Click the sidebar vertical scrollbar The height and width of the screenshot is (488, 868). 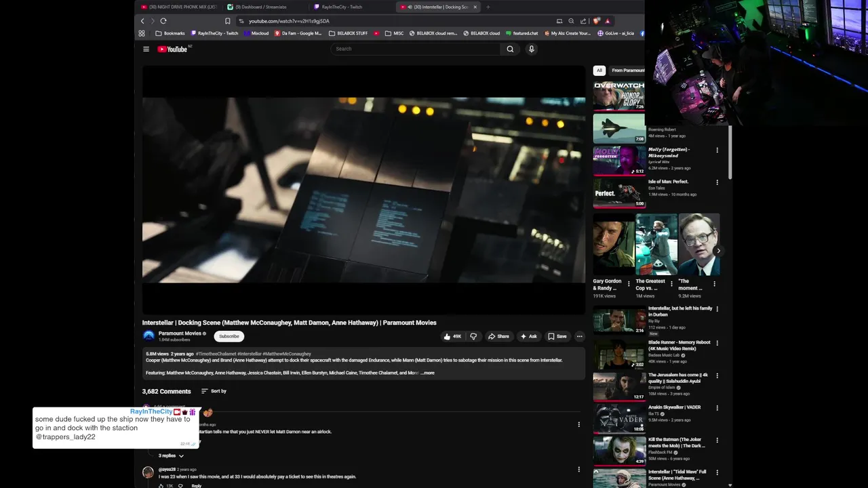tap(730, 152)
